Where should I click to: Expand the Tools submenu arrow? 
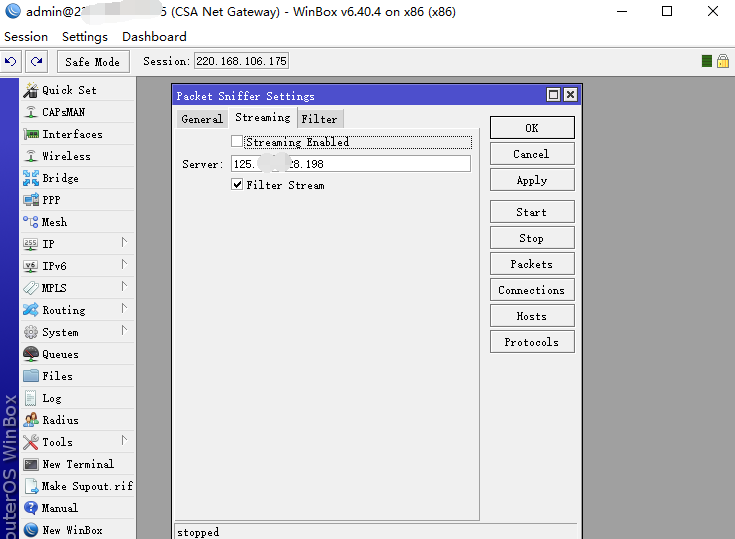coord(124,441)
